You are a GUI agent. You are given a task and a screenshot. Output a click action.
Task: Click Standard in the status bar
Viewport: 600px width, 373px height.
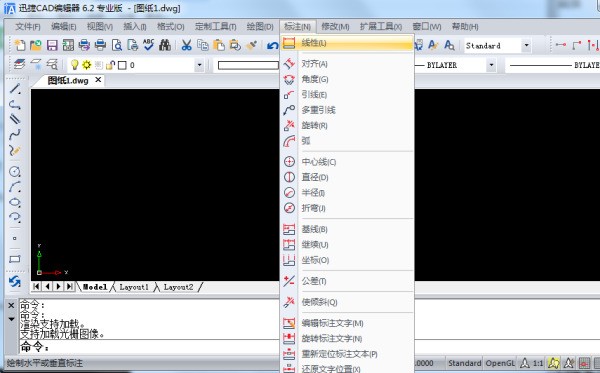(x=465, y=363)
